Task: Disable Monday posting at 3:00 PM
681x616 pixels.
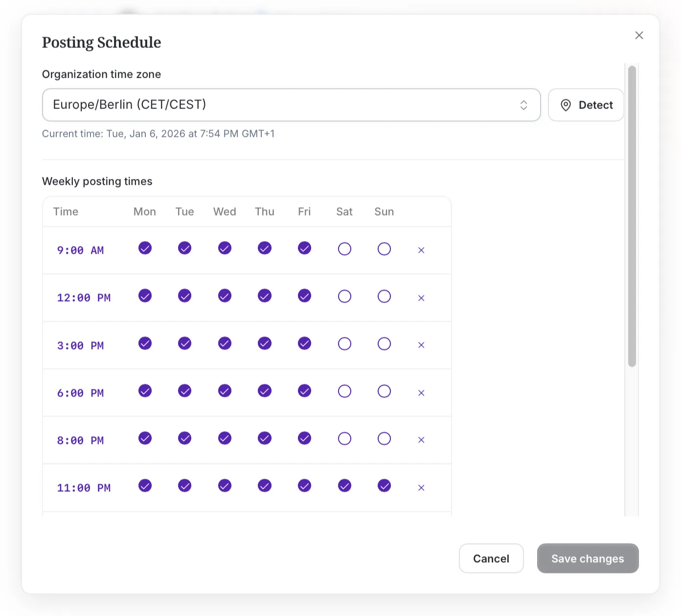Action: 145,344
